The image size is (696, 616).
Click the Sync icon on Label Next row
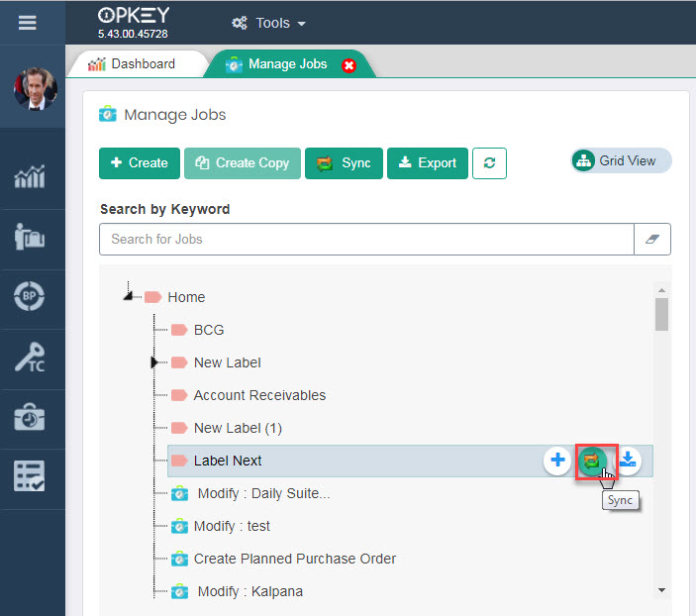[592, 460]
